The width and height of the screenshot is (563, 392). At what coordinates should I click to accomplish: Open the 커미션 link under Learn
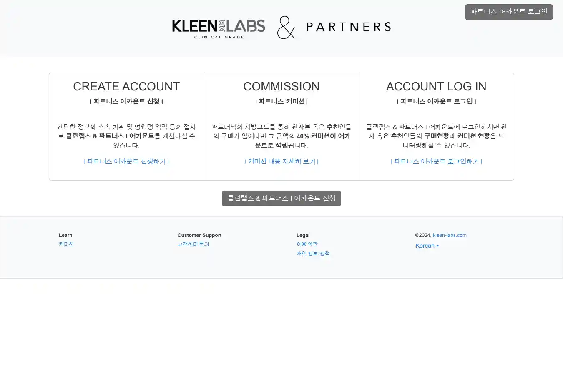(66, 244)
